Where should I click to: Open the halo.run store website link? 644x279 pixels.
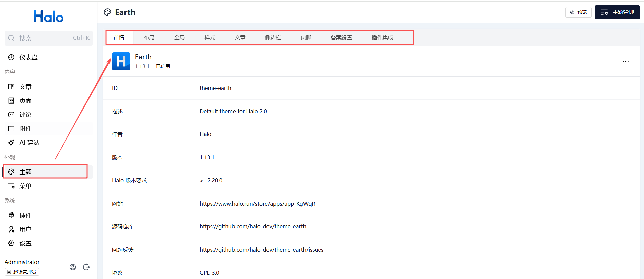tap(257, 204)
